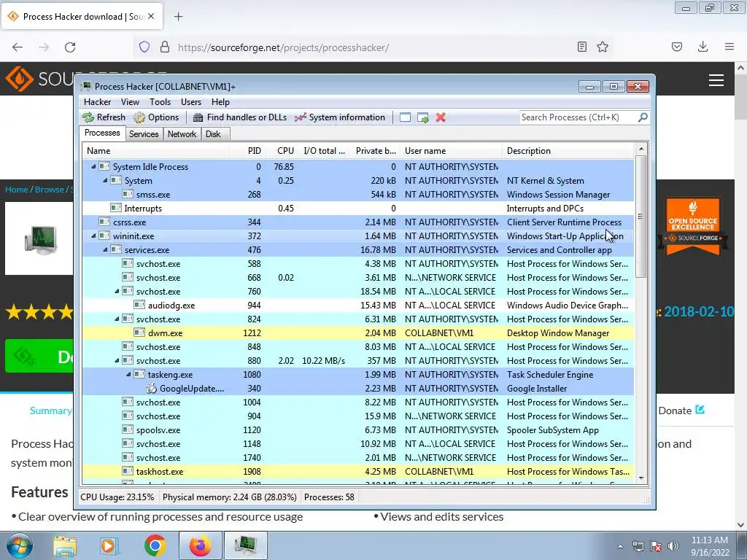Click the Search Processes input field
Screen dimensions: 747x560
tap(578, 117)
